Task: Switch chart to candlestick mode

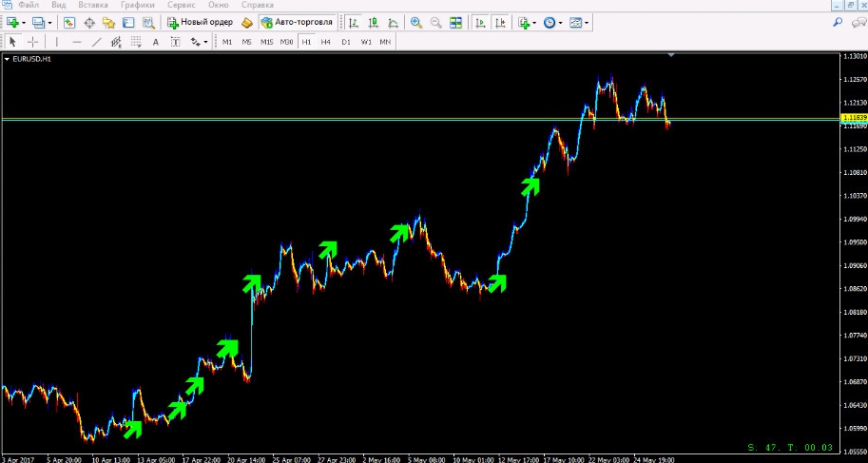Action: pyautogui.click(x=373, y=22)
